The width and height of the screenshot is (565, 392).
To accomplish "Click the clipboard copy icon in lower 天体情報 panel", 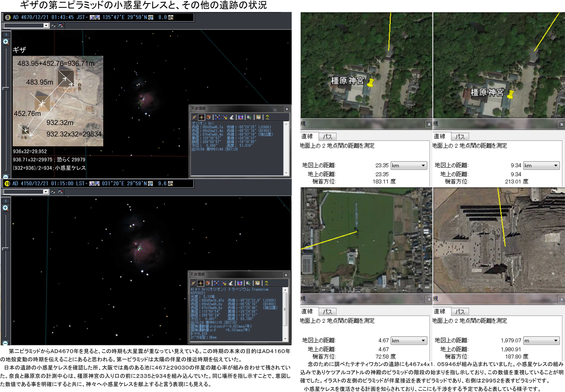I will pos(257,283).
